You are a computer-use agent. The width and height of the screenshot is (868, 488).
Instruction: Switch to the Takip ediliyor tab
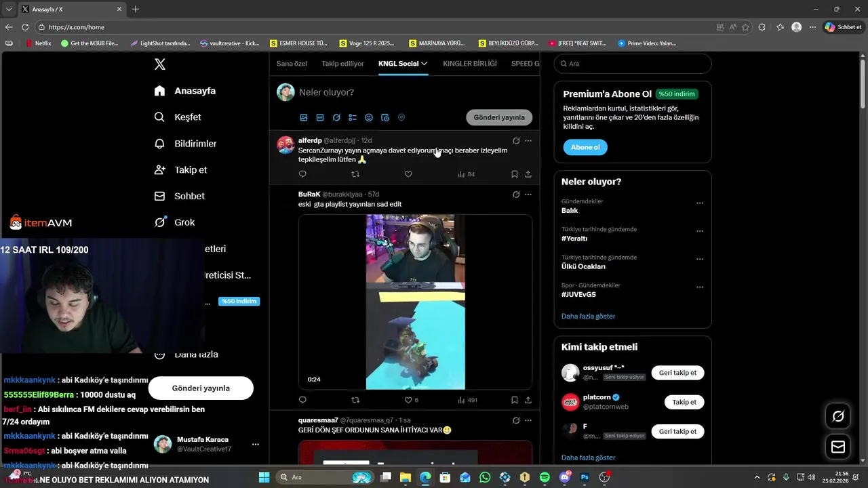click(342, 64)
